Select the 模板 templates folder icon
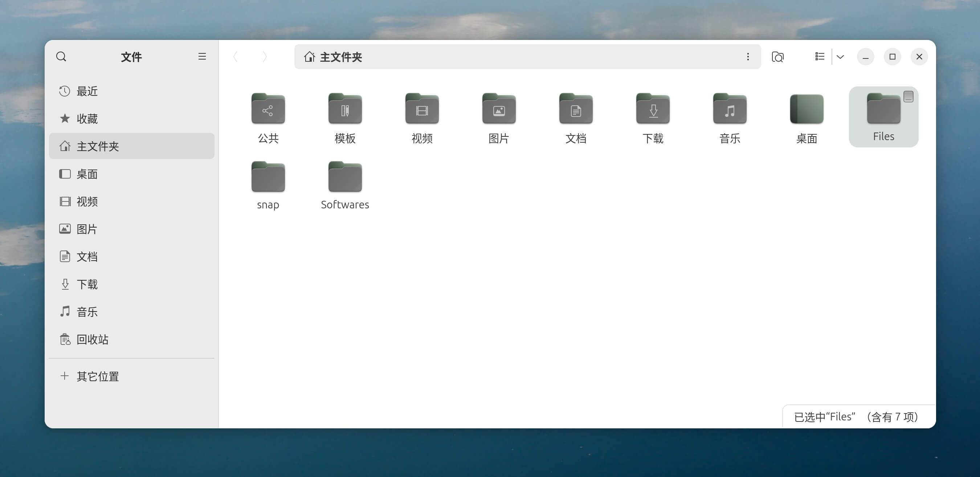The height and width of the screenshot is (477, 980). 345,109
